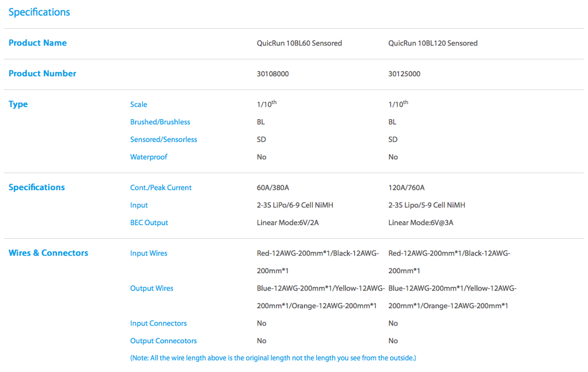The height and width of the screenshot is (372, 588).
Task: Click 'Linear Mode:6V/2A' value
Action: click(288, 223)
